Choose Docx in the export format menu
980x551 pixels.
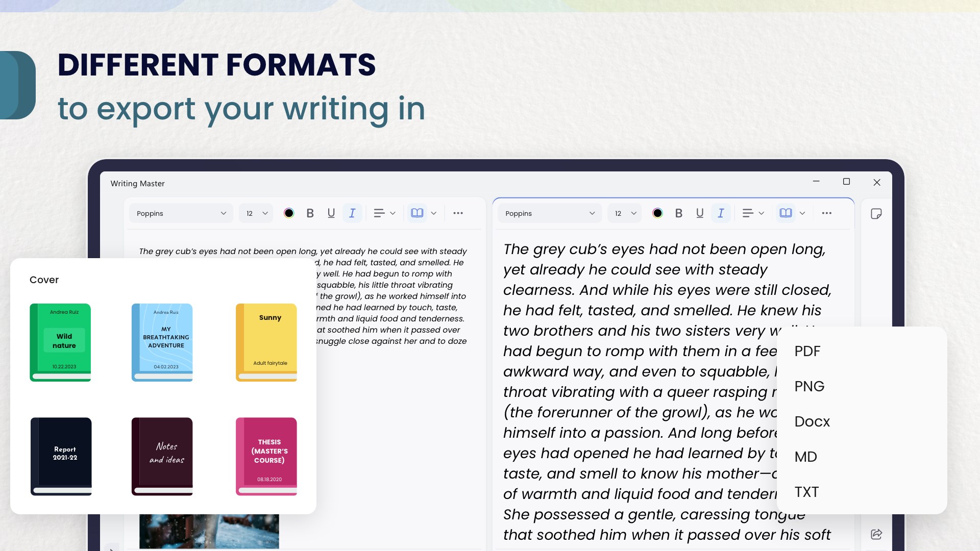(x=812, y=421)
